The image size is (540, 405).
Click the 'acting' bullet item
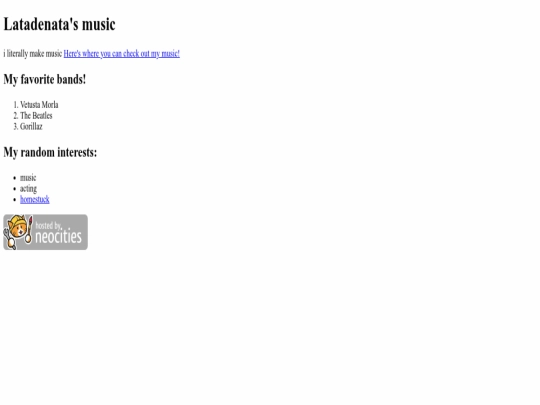tap(28, 189)
